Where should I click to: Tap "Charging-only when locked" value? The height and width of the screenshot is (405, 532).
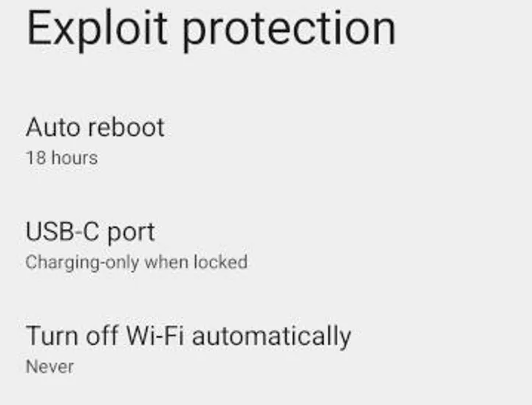[136, 262]
